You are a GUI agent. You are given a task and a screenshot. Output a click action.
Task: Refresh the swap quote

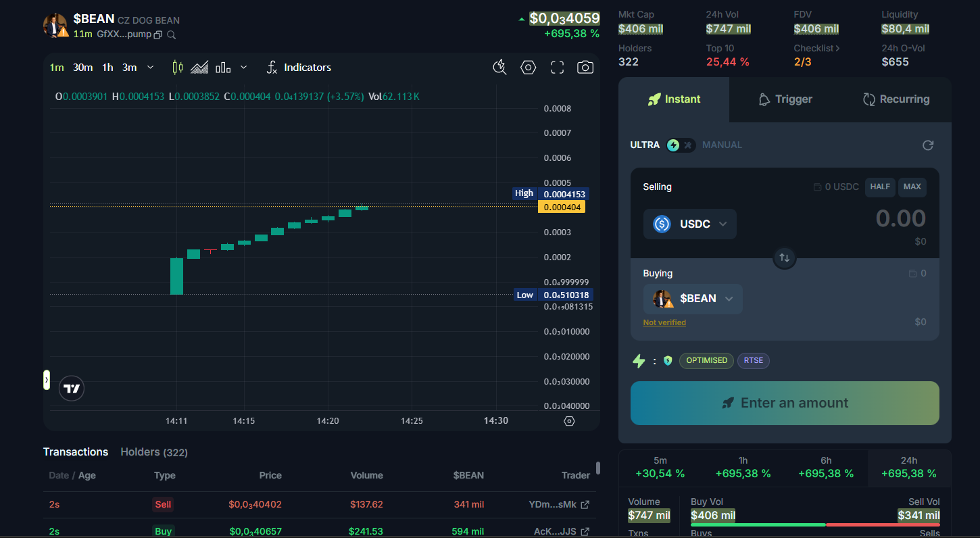pyautogui.click(x=928, y=145)
